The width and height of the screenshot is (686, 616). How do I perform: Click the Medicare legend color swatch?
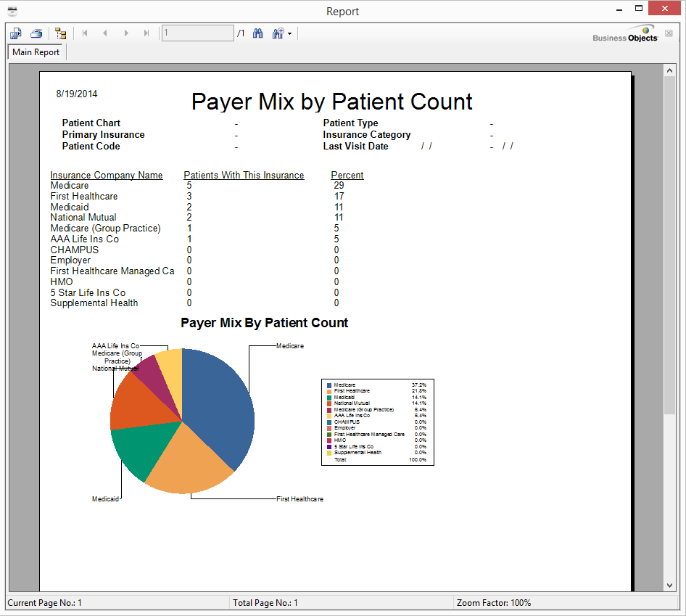[329, 385]
